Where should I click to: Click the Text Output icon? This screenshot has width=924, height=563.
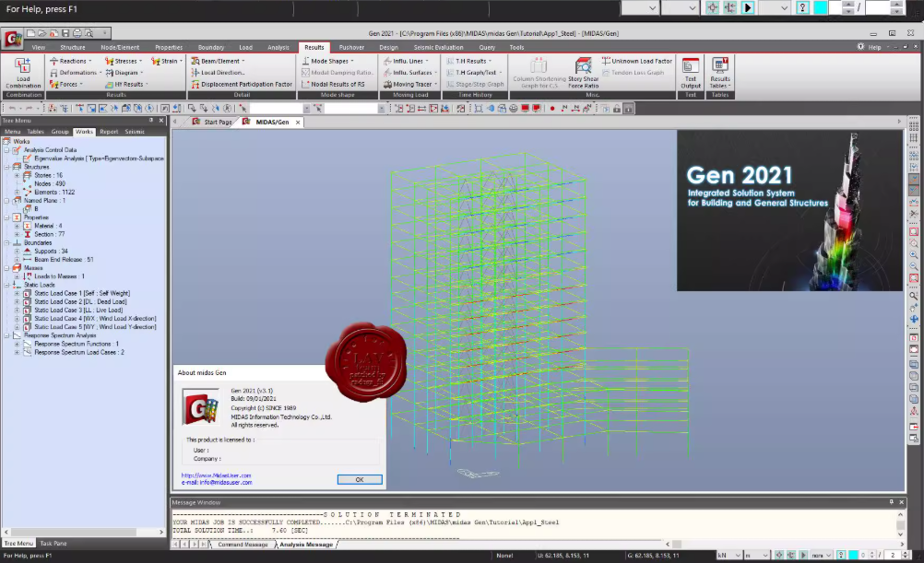tap(691, 73)
